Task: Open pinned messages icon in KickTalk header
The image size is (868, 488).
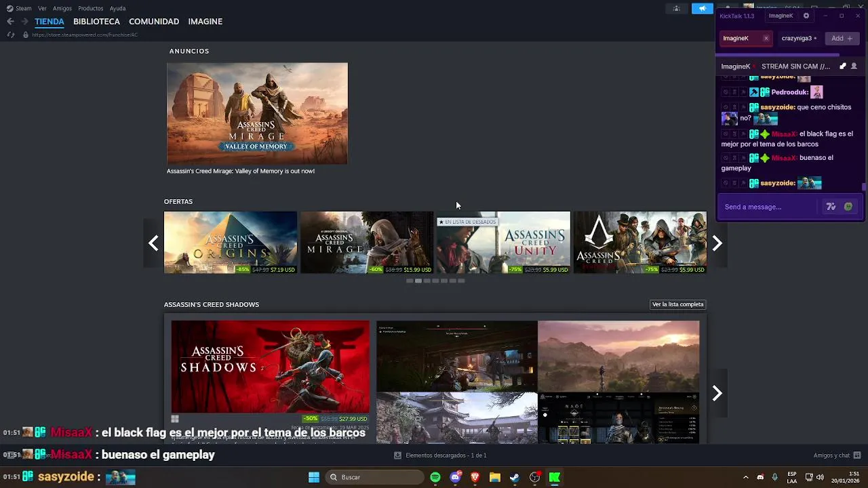Action: pyautogui.click(x=843, y=66)
